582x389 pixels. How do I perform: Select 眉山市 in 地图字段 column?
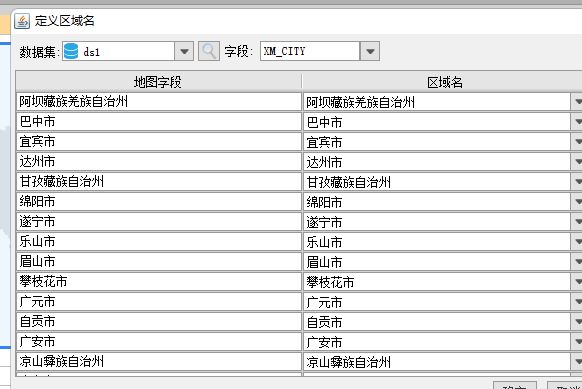pyautogui.click(x=159, y=262)
